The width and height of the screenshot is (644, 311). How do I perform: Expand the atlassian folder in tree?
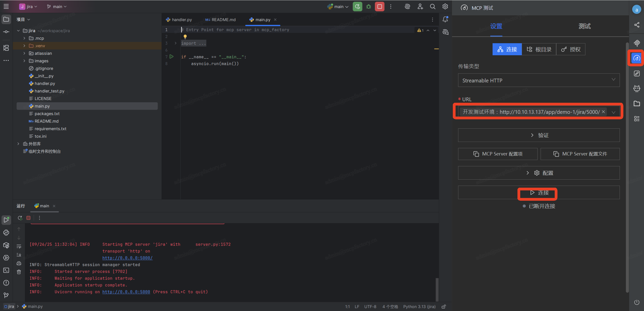click(24, 53)
